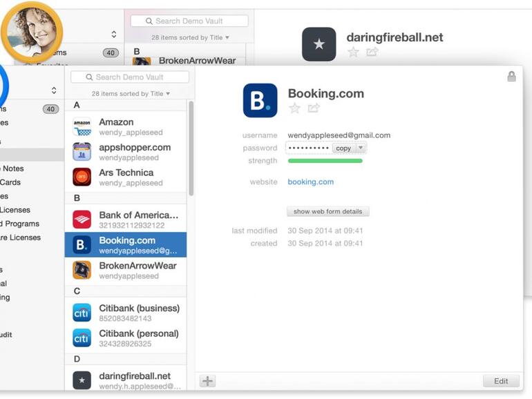Select the Amazon entry
Viewport: 532px width, 399px height.
[126, 126]
